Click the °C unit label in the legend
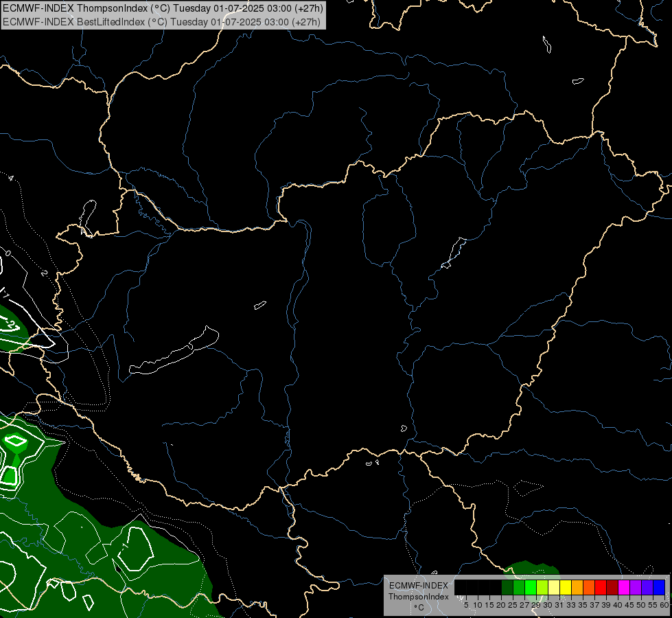Image resolution: width=672 pixels, height=618 pixels. 419,608
